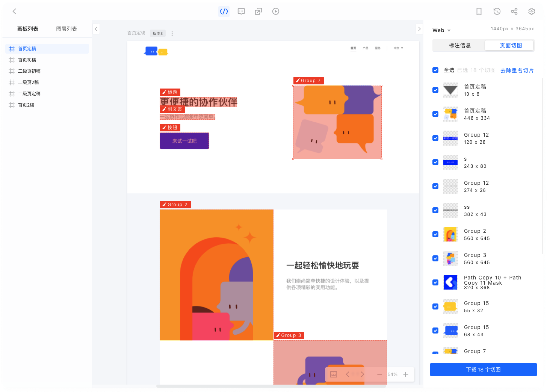
Task: Toggle the Group 2 slice checkbox
Action: [435, 234]
